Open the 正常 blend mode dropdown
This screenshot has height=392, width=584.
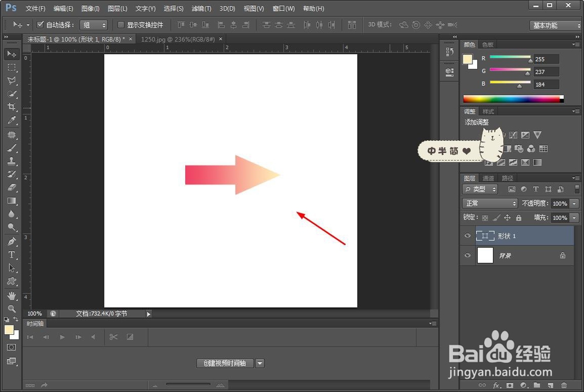point(490,203)
